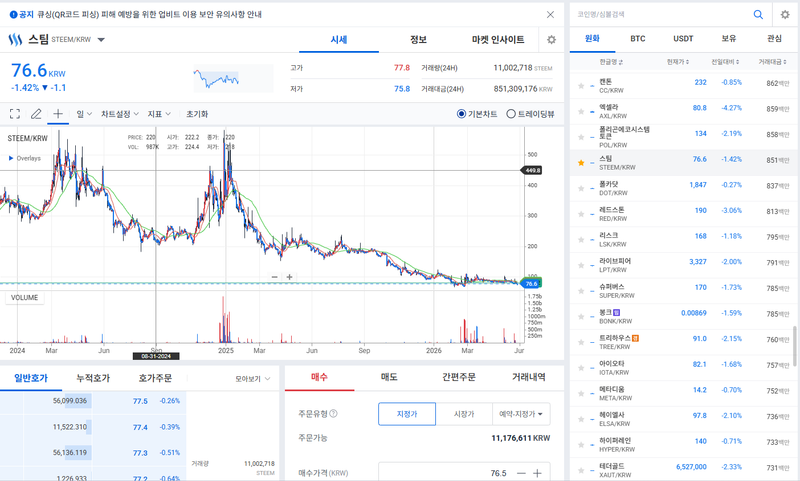The image size is (800, 481).
Task: Click the Steem logo icon
Action: (x=15, y=39)
